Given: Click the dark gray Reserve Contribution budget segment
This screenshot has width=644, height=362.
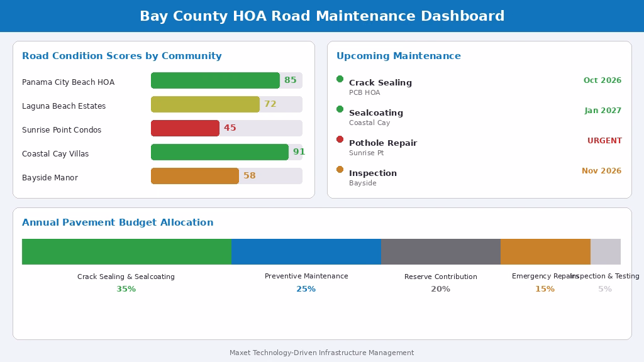Looking at the screenshot, I should 441,251.
